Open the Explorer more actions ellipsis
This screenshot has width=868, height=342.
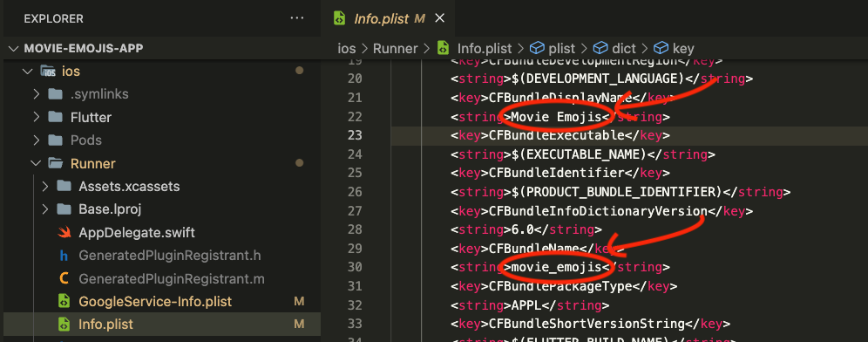(296, 19)
